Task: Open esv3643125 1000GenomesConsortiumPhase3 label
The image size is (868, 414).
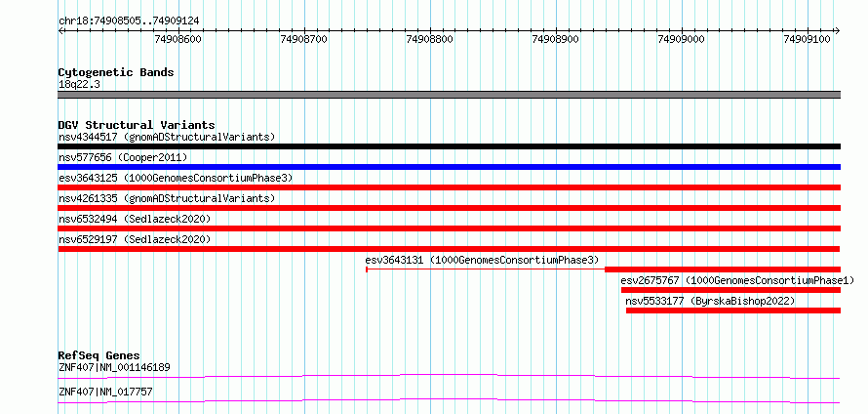Action: pyautogui.click(x=176, y=178)
